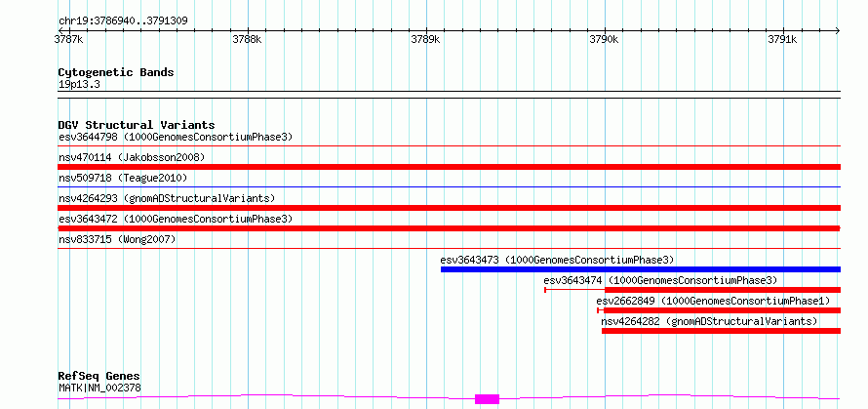868x409 pixels.
Task: Open variant nsv470114 (Jakobsson2008) label
Action: click(x=132, y=157)
